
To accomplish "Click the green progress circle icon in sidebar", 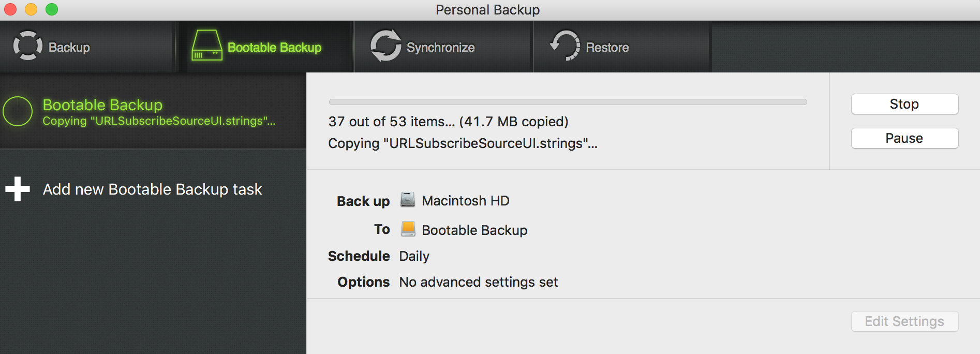I will pyautogui.click(x=18, y=111).
